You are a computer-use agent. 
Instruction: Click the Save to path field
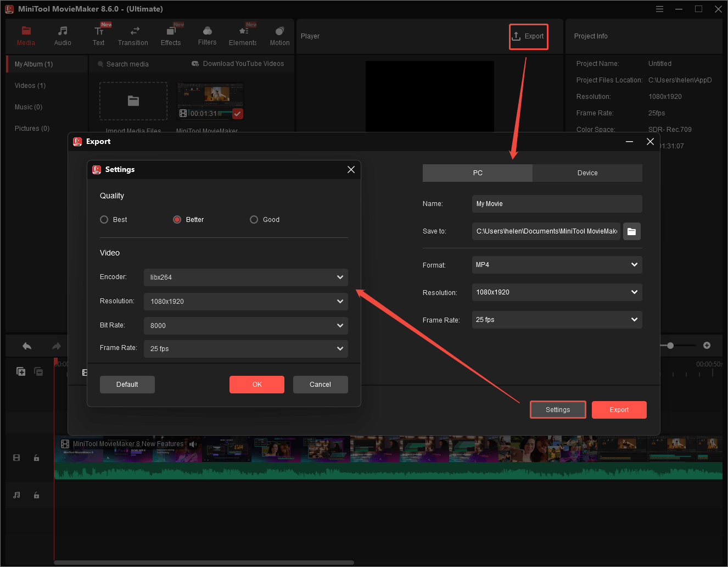[x=546, y=231]
